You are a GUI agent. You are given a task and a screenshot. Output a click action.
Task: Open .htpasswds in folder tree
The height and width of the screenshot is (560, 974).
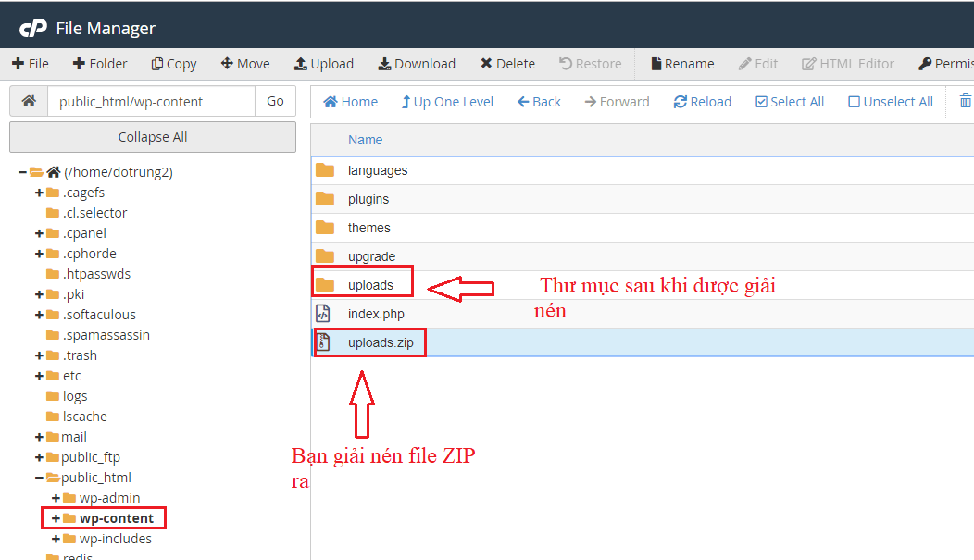point(96,274)
